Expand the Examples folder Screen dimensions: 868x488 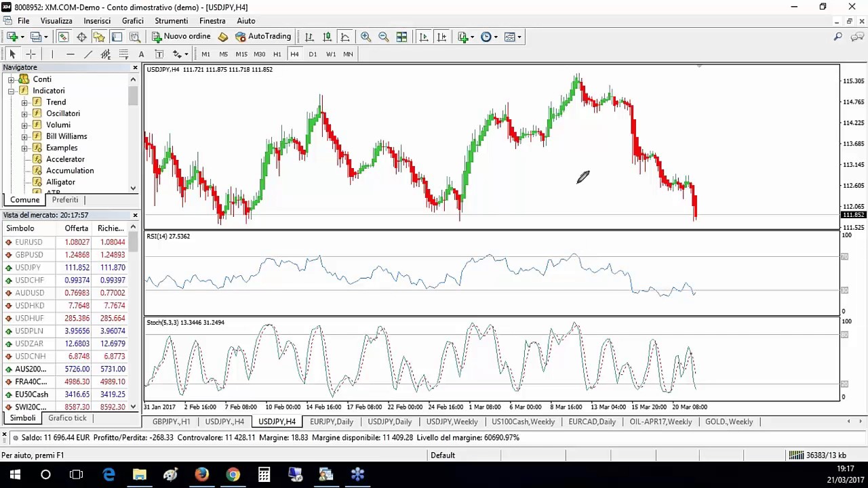(x=24, y=148)
